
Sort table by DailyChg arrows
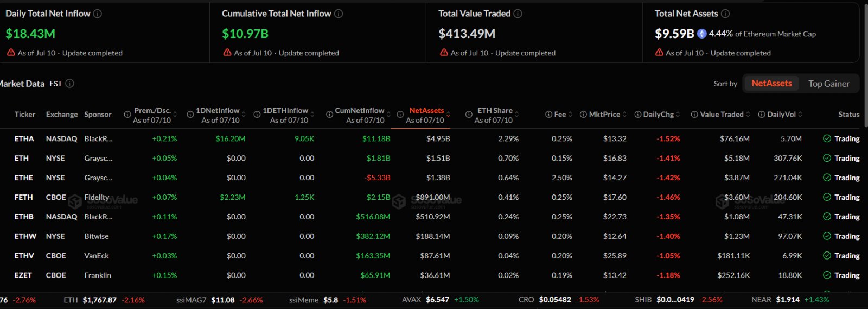(678, 115)
